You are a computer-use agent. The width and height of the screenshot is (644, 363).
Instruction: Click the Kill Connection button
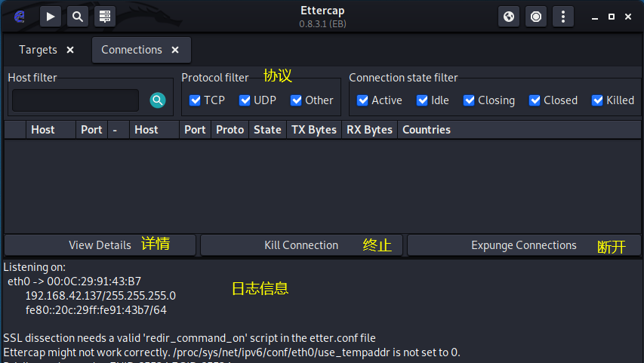301,245
